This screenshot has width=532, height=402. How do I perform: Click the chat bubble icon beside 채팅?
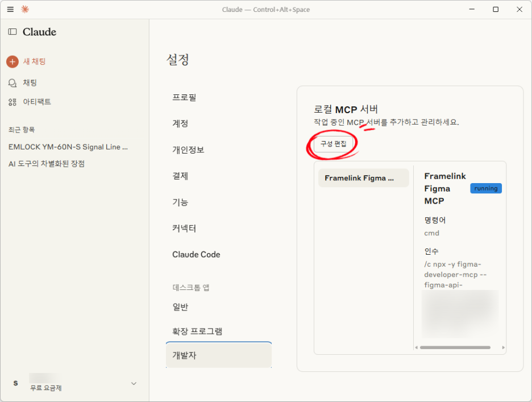13,83
